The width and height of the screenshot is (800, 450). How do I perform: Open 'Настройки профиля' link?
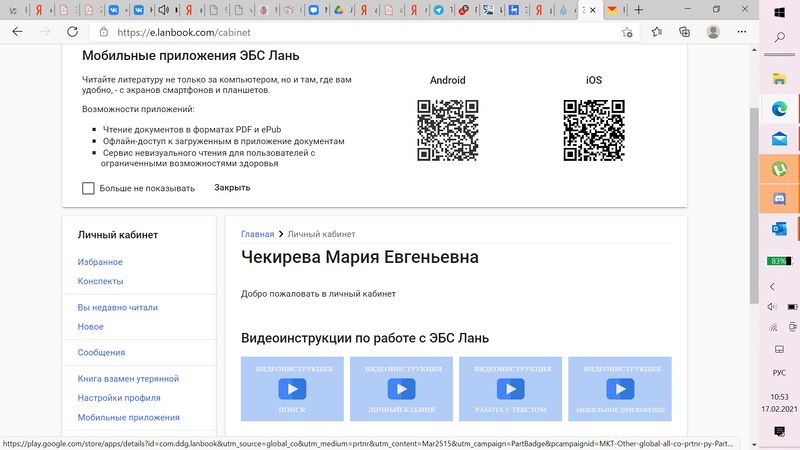coord(119,398)
